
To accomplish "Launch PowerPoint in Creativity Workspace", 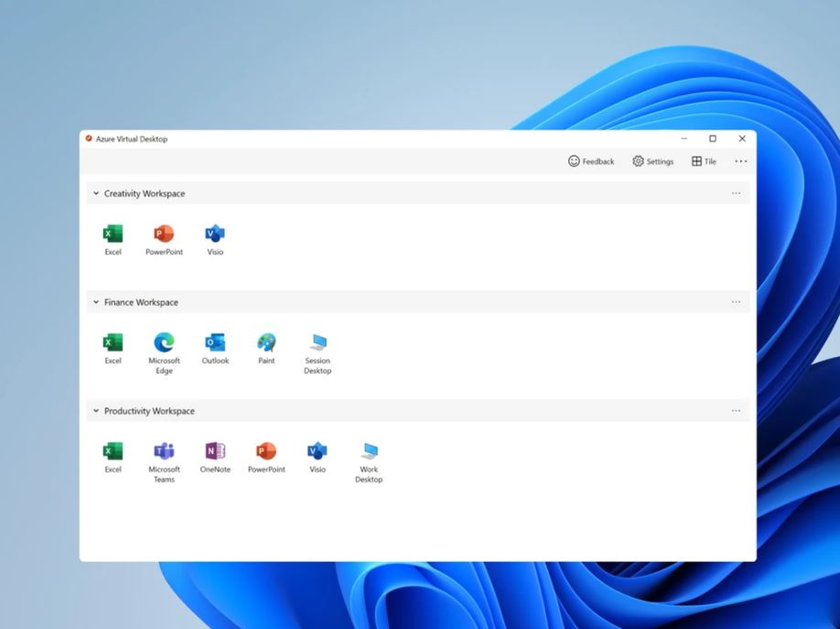I will click(x=164, y=234).
